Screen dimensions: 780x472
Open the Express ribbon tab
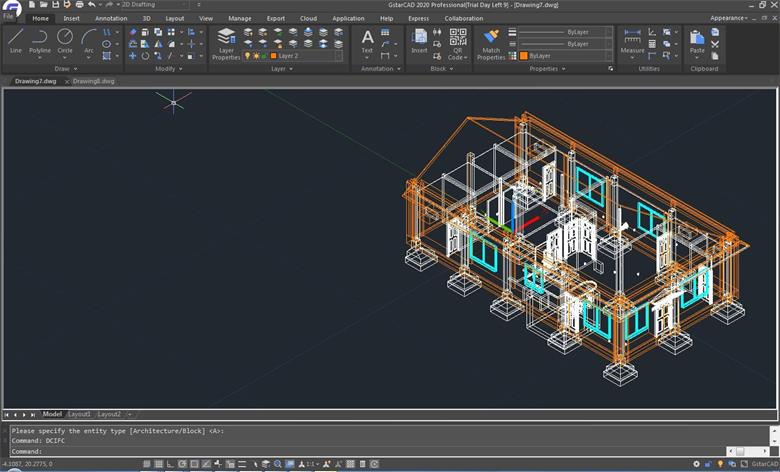(418, 18)
